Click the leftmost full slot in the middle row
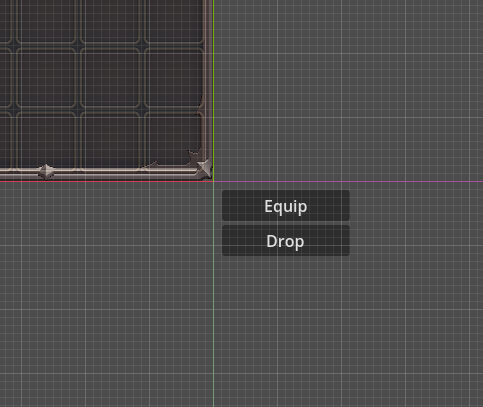 click(x=46, y=77)
